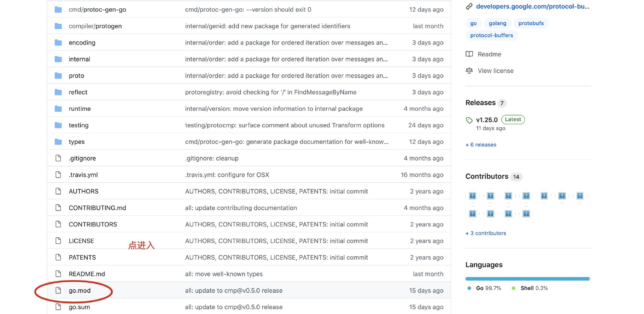The image size is (644, 314).
Task: Click the book icon next to Readme
Action: click(x=469, y=54)
